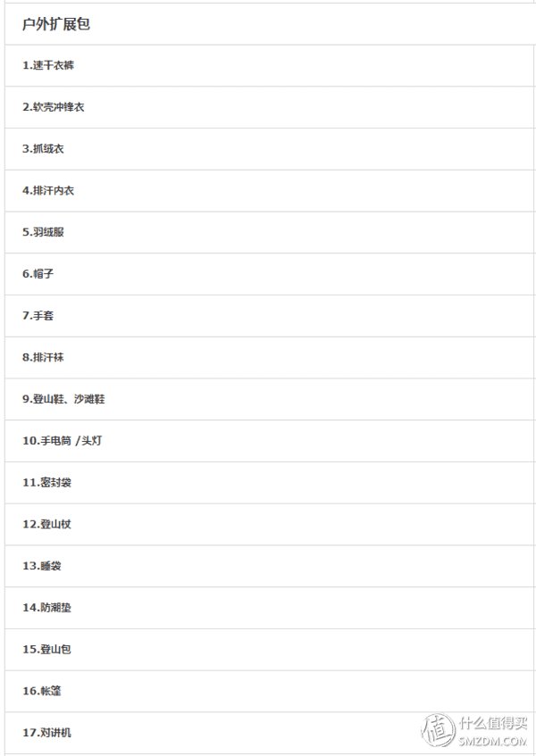536x756 pixels.
Task: Select the 14.防潮垫 row
Action: pos(270,608)
